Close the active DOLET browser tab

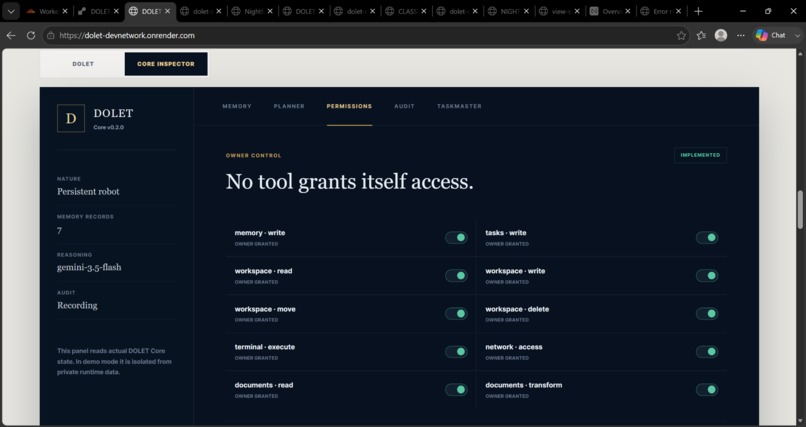coord(167,11)
